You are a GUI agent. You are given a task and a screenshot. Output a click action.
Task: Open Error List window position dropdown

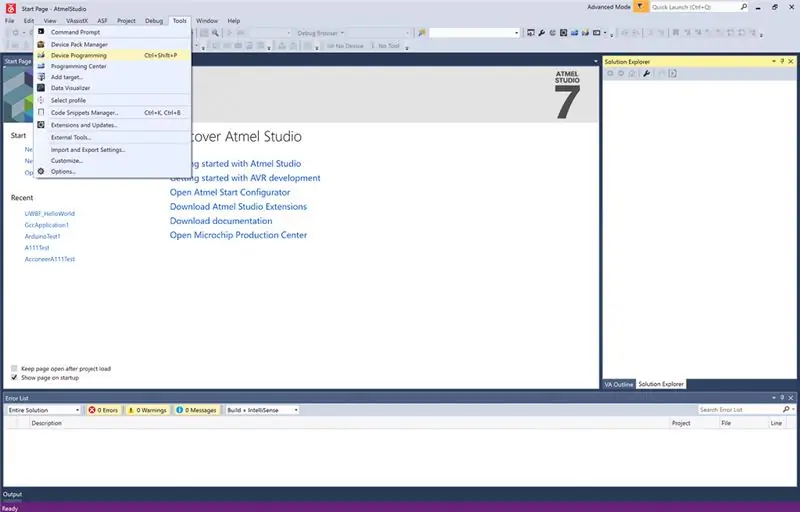773,398
